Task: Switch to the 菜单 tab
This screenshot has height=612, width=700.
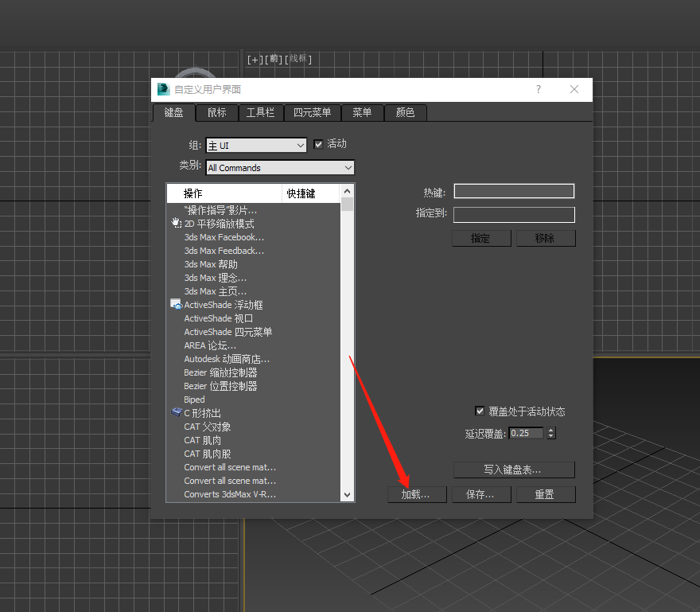Action: 362,112
